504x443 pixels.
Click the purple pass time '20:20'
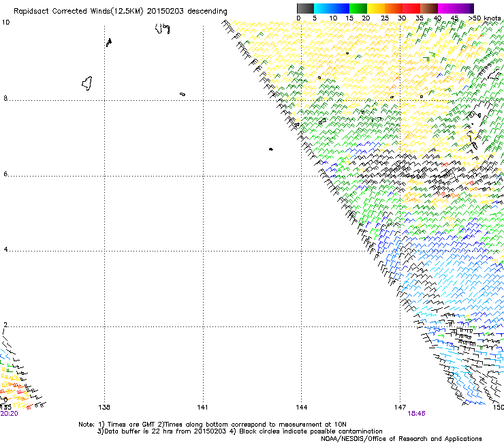point(9,414)
